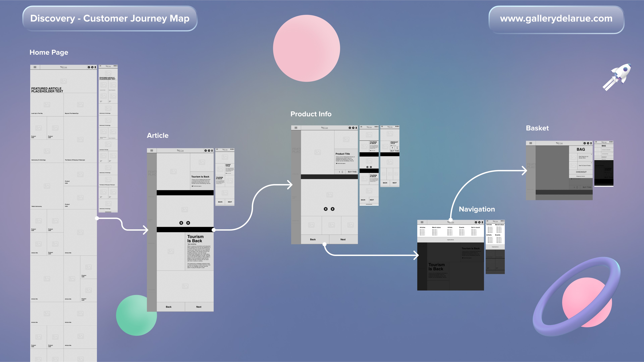Select Get in touch in Navigation desktop wireframe
Image resolution: width=644 pixels, height=362 pixels.
(x=475, y=227)
